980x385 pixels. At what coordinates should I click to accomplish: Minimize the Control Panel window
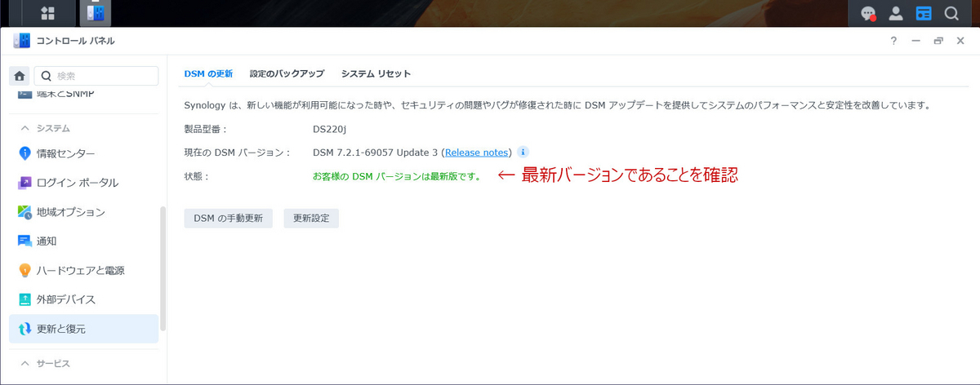[915, 40]
